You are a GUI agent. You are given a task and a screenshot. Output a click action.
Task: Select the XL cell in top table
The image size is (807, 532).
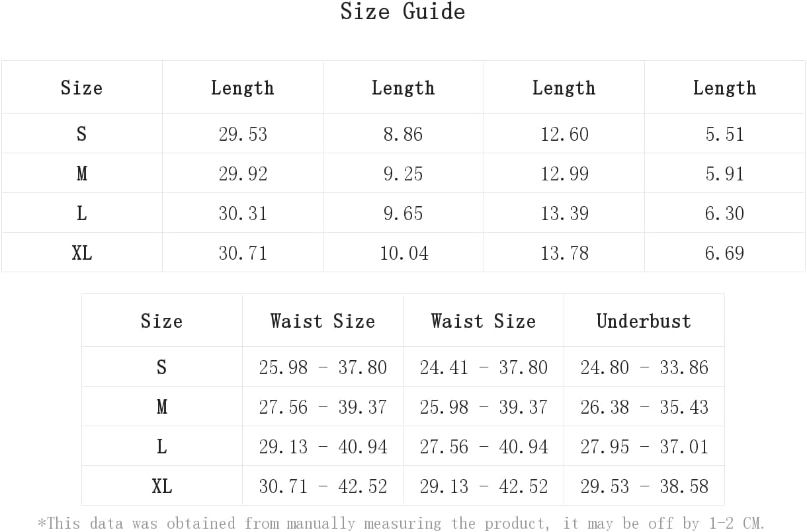[x=82, y=252]
